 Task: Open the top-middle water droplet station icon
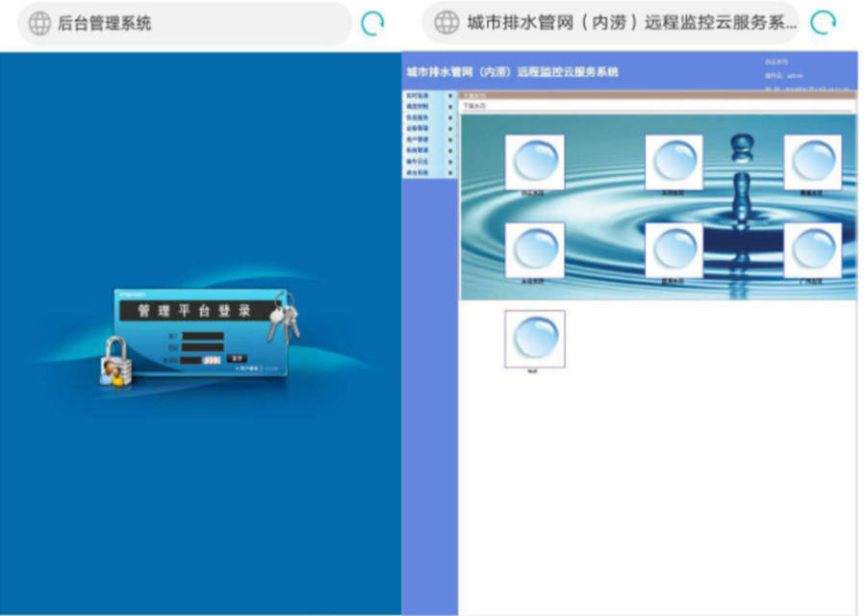click(x=674, y=162)
